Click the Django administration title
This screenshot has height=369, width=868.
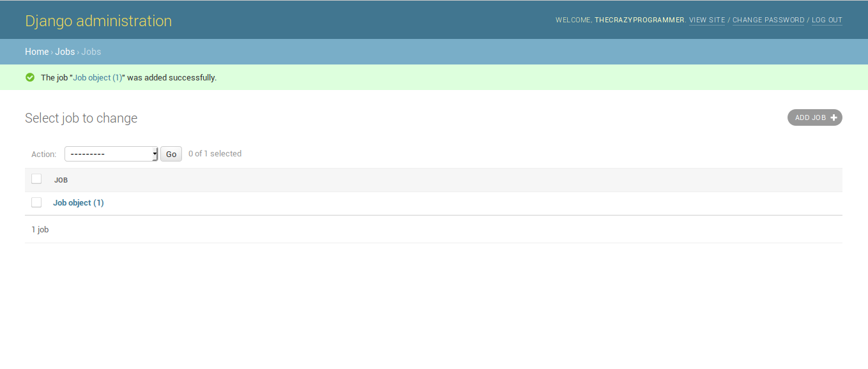point(98,20)
